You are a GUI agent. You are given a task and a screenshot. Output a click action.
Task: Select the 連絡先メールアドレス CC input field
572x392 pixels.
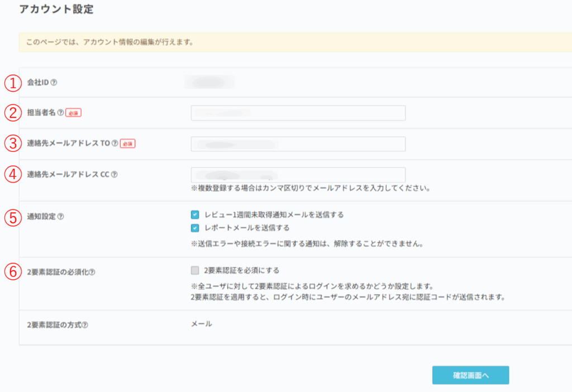pyautogui.click(x=298, y=174)
